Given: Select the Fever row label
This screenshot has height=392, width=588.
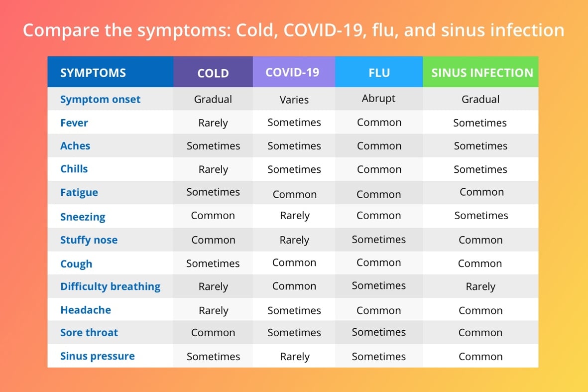Looking at the screenshot, I should (x=74, y=123).
